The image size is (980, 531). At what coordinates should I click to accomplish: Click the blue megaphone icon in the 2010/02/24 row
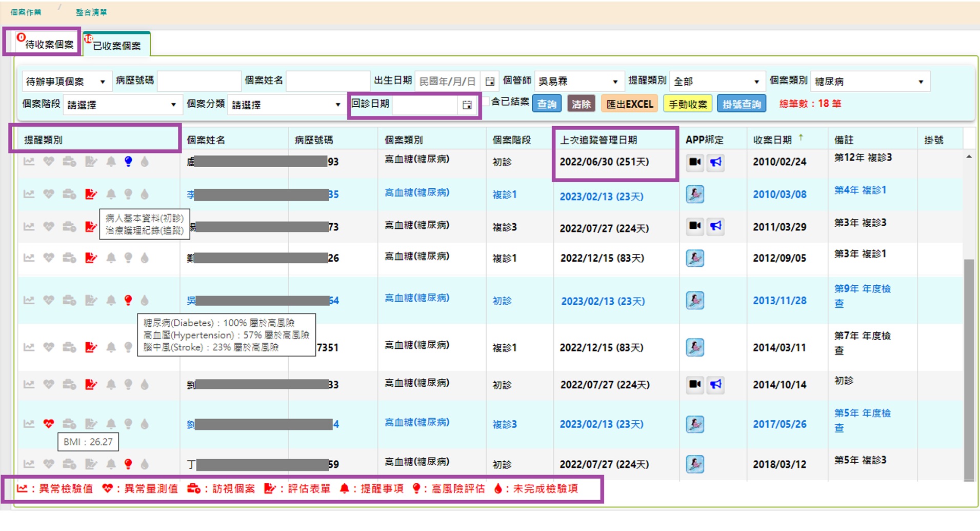pyautogui.click(x=716, y=162)
